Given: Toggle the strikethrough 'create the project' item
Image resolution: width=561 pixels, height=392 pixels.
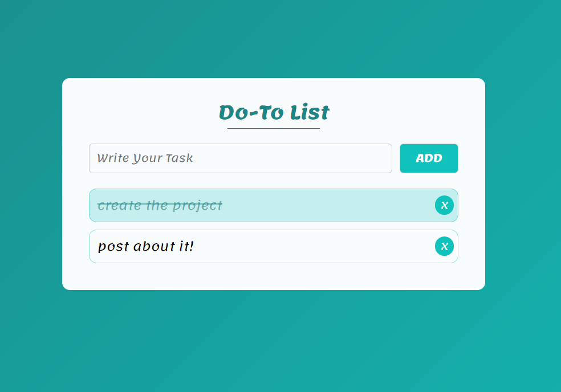Looking at the screenshot, I should coord(160,206).
